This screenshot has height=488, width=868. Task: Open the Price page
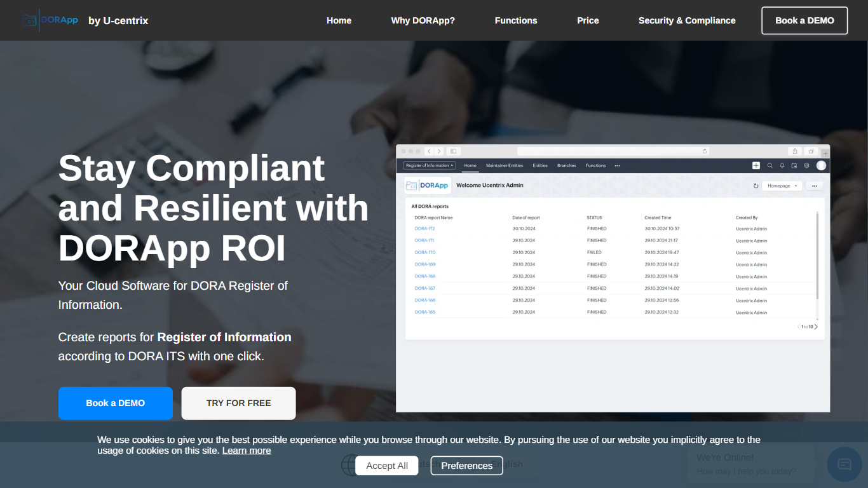[x=588, y=20]
